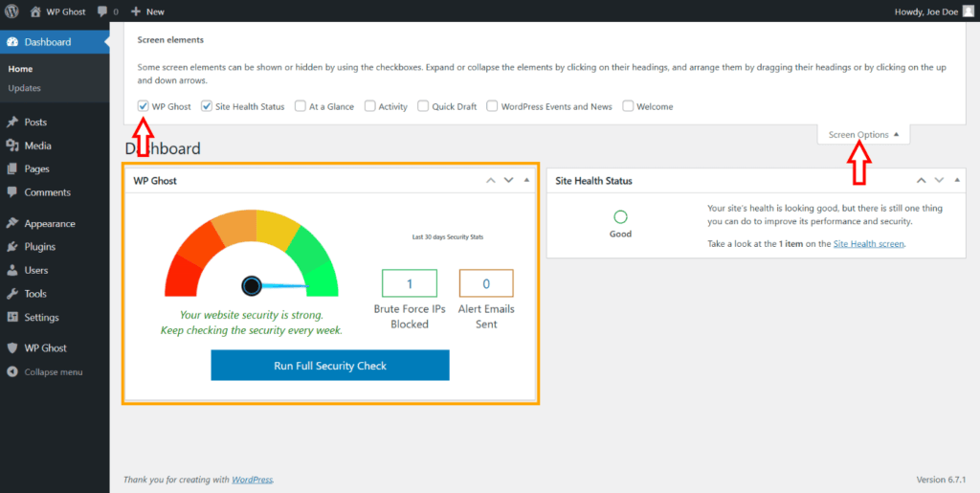Go to Updates submenu under Dashboard
Image resolution: width=980 pixels, height=493 pixels.
(x=24, y=88)
